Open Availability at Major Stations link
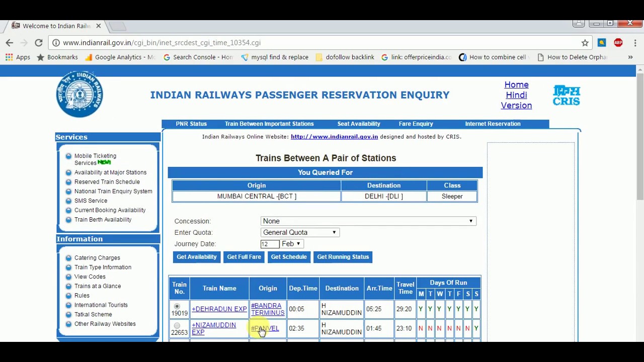This screenshot has width=644, height=362. [x=110, y=172]
